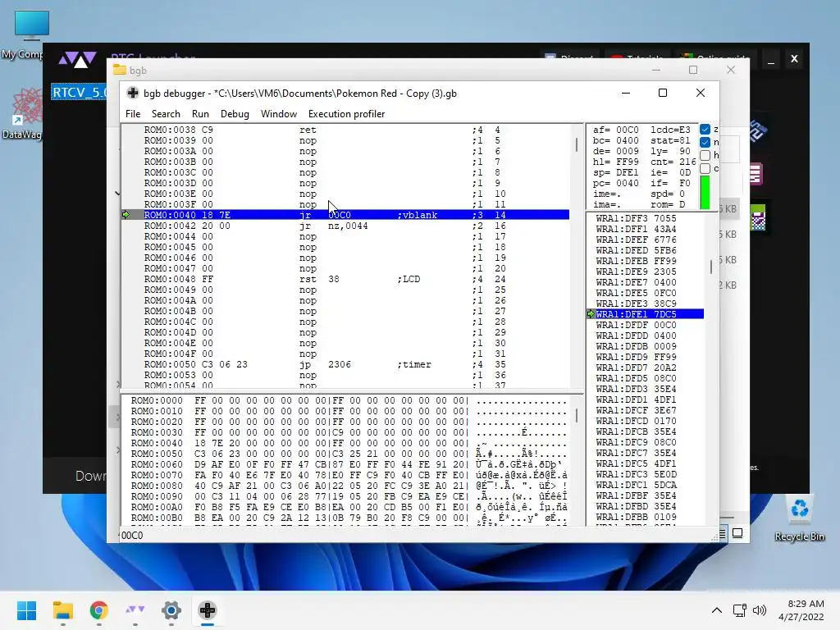
Task: Select the RTCV_5 highlighted item in RTC Launcher
Action: pyautogui.click(x=80, y=92)
